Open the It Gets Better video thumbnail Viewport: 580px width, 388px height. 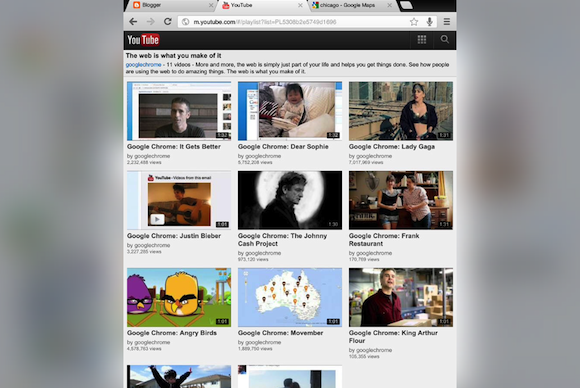coord(179,111)
